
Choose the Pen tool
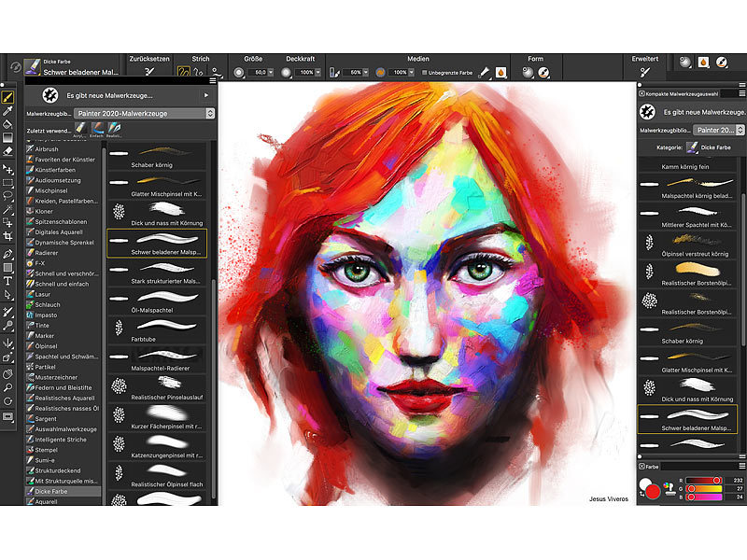point(7,254)
